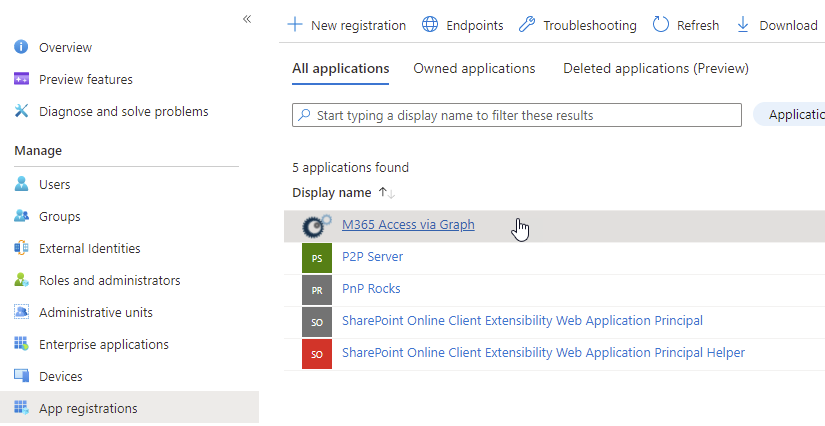825x426 pixels.
Task: Collapse the left navigation sidebar
Action: pos(247,19)
